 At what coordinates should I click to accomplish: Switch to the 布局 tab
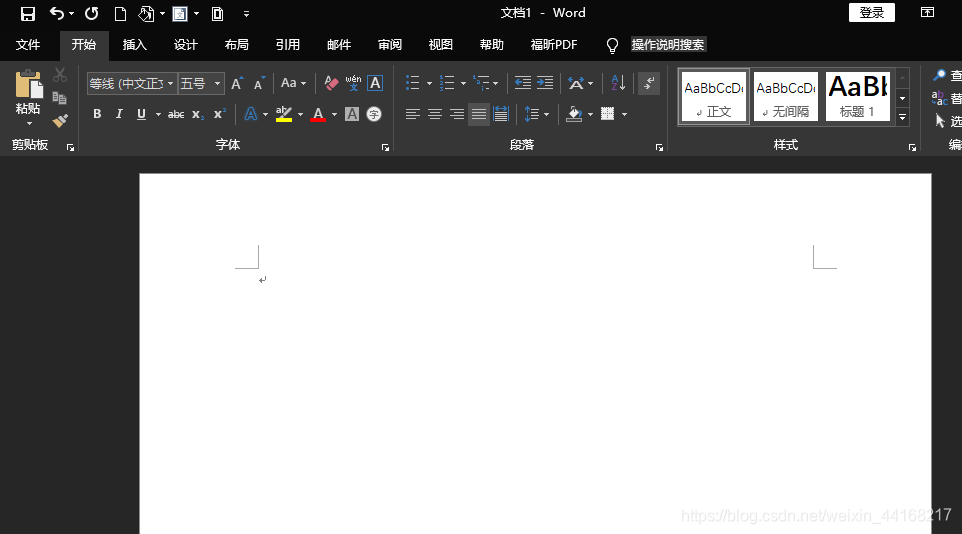tap(236, 45)
